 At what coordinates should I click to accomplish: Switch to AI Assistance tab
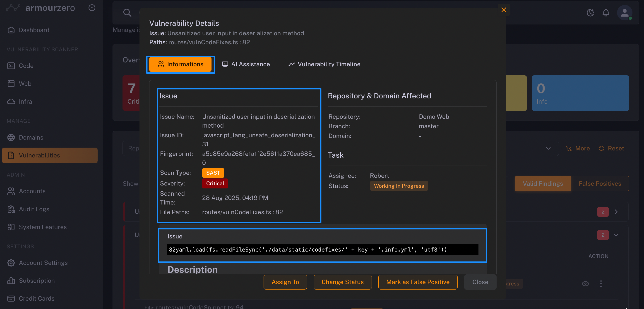pos(246,64)
